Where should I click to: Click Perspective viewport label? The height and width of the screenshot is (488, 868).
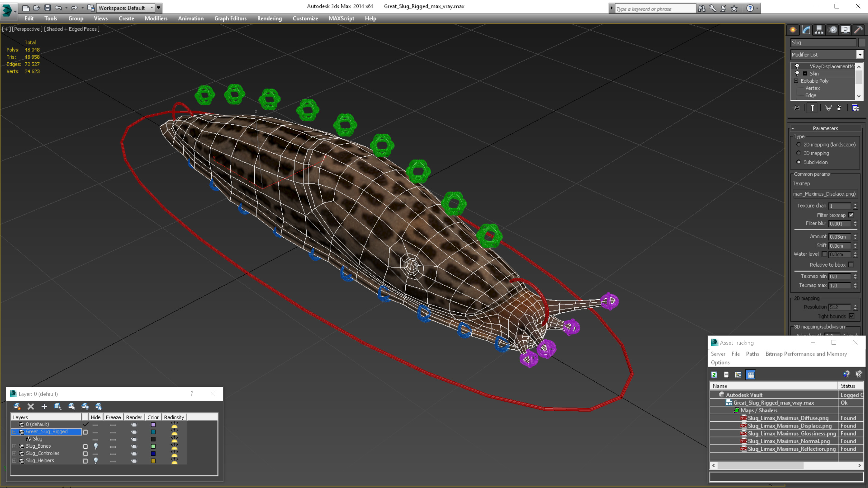(27, 29)
